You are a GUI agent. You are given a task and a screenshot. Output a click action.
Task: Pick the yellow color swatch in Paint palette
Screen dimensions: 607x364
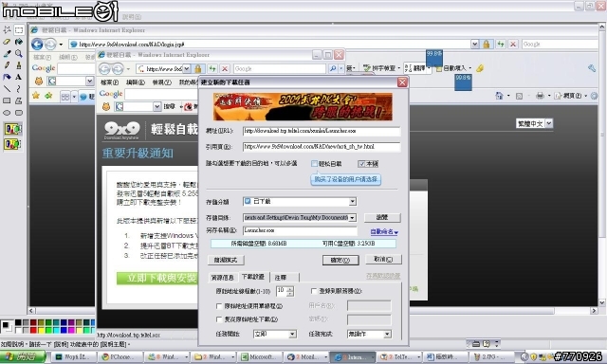pos(41,330)
